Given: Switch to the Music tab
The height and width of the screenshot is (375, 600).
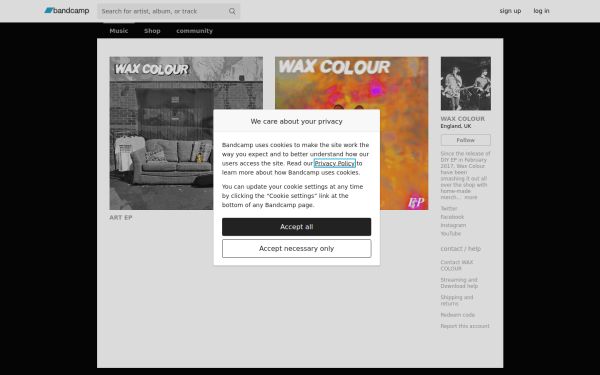Looking at the screenshot, I should pos(119,31).
